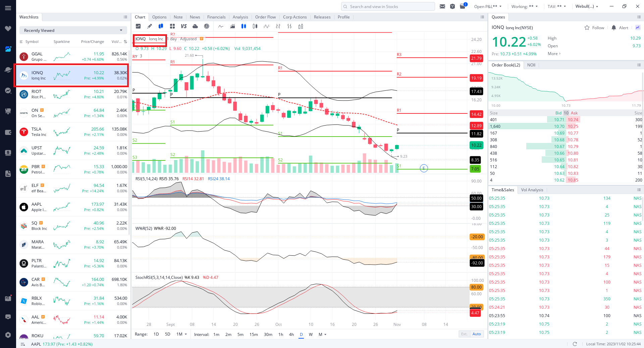Select the 4h interval option
Image resolution: width=644 pixels, height=348 pixels.
(x=291, y=334)
